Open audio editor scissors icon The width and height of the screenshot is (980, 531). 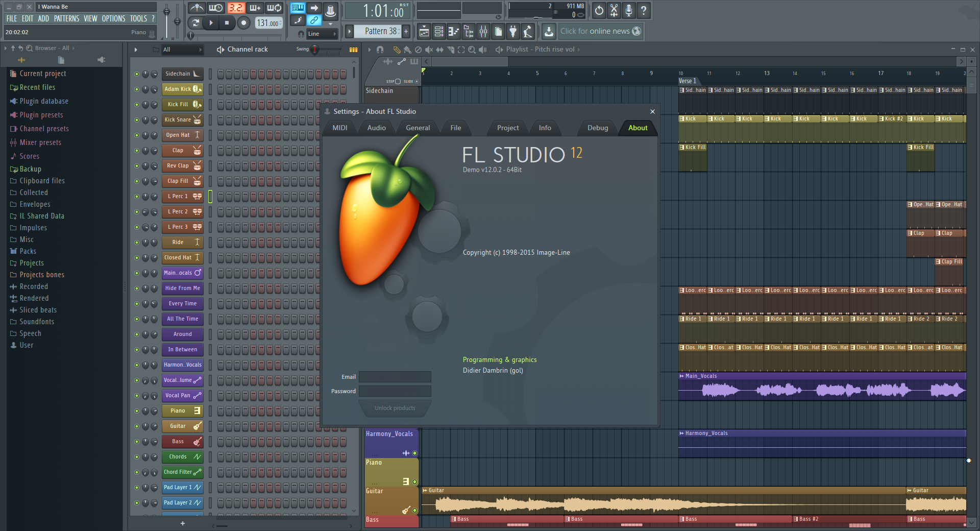pos(614,10)
